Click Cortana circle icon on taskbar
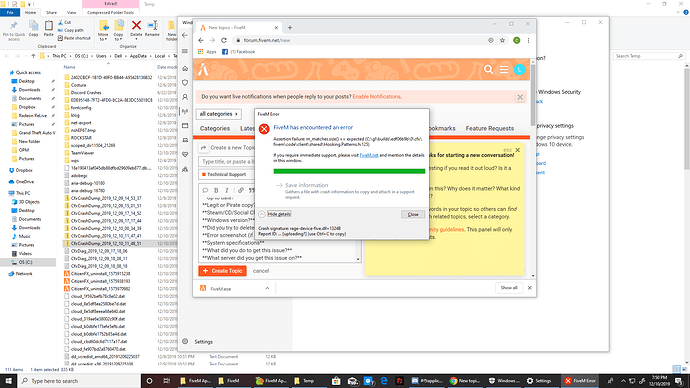Image resolution: width=690 pixels, height=388 pixels. (149, 381)
